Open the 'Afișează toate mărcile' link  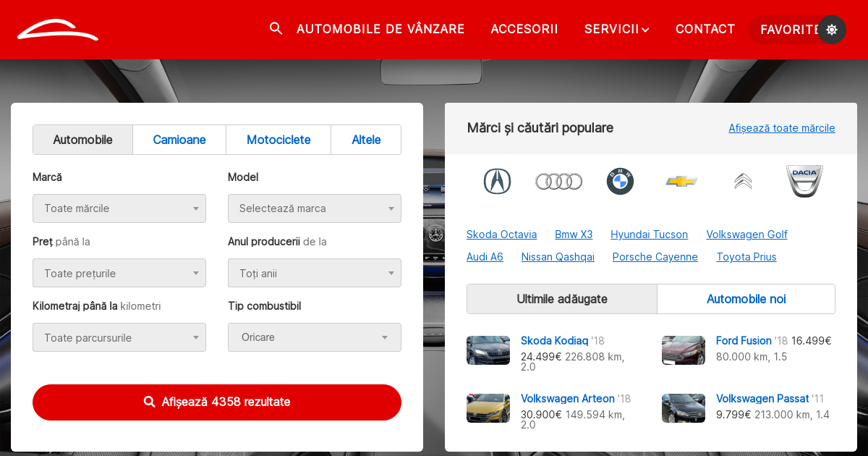tap(782, 128)
